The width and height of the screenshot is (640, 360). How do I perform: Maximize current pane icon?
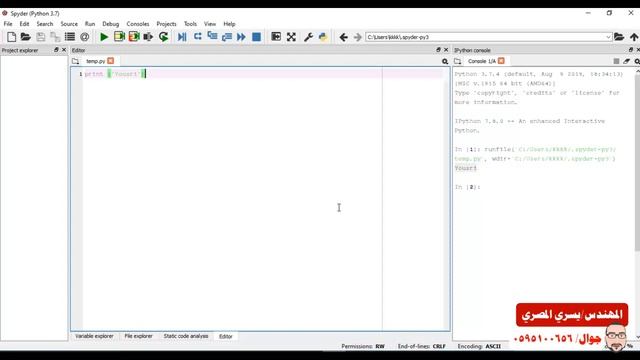pyautogui.click(x=276, y=37)
